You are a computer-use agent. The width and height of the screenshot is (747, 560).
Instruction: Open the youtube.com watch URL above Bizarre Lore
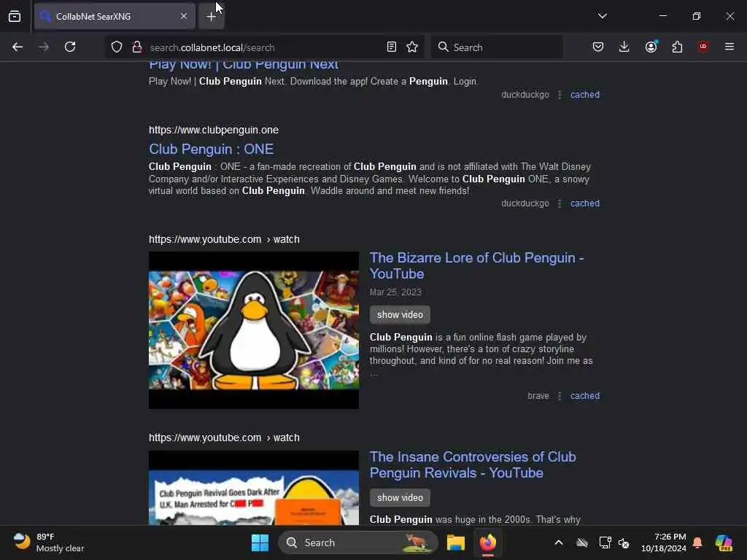pos(224,239)
